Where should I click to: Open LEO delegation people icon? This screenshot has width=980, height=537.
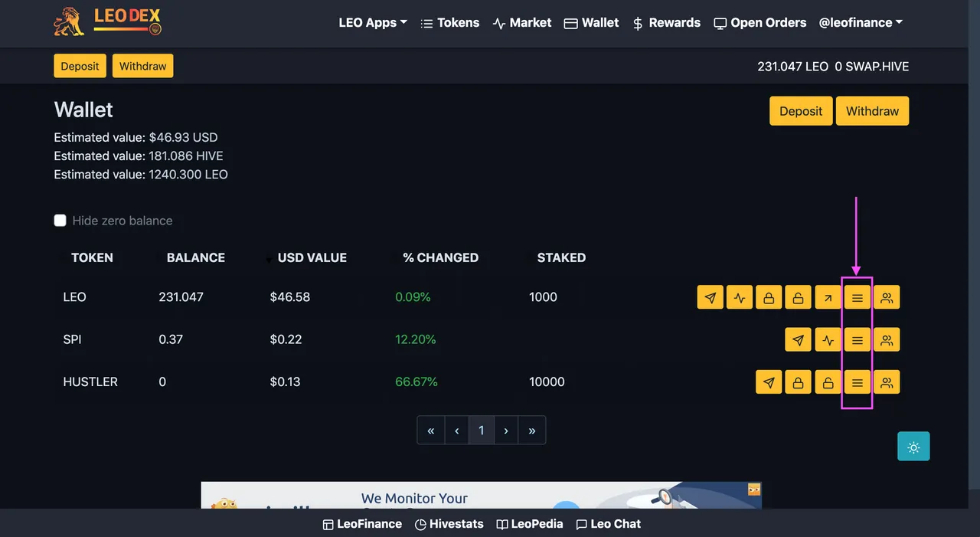point(887,297)
